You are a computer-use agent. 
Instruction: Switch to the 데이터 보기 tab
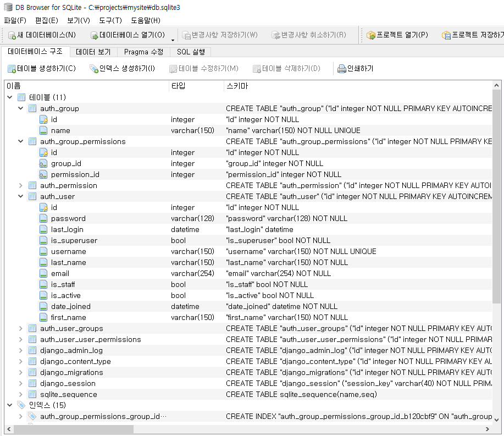[x=93, y=52]
